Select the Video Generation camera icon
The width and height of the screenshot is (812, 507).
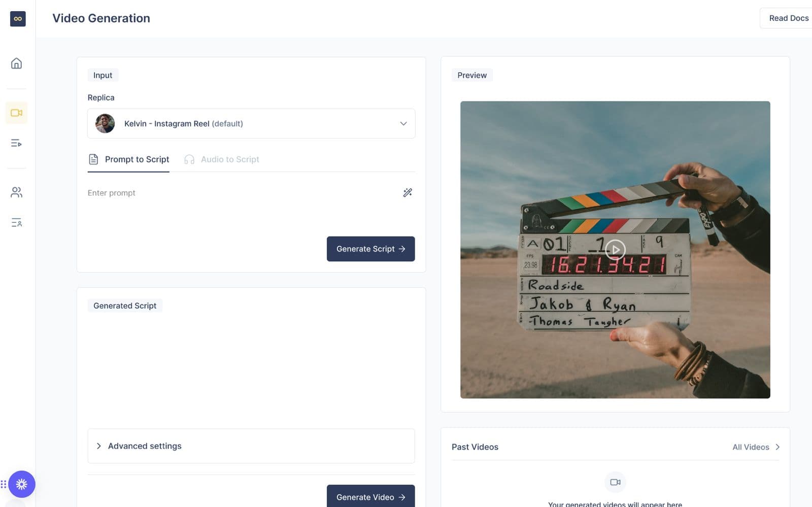pos(16,113)
